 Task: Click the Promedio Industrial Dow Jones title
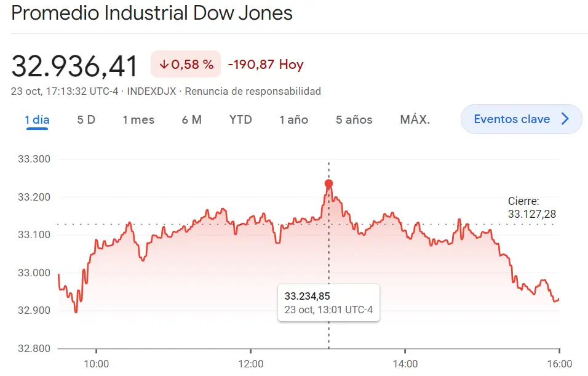(151, 12)
